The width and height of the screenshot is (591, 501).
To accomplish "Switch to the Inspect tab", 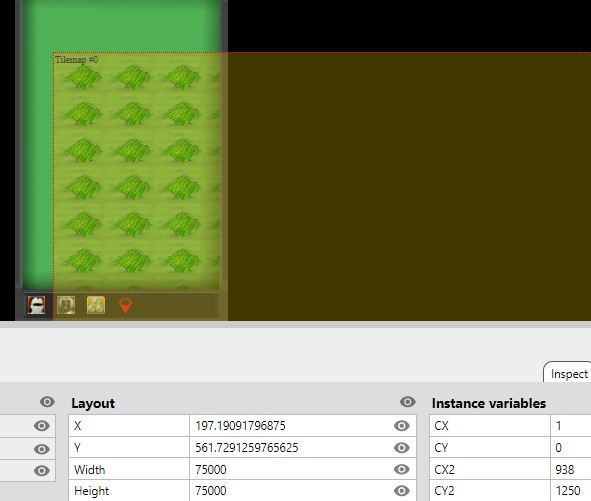I will [x=569, y=374].
